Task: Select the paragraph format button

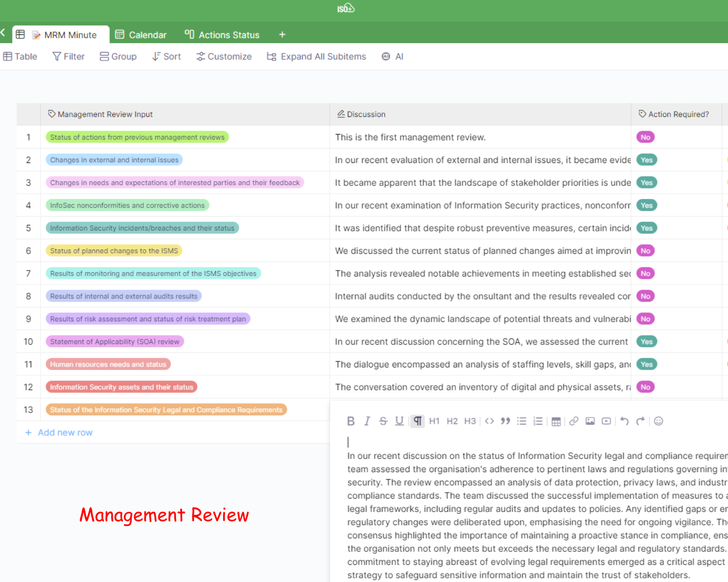Action: (417, 421)
